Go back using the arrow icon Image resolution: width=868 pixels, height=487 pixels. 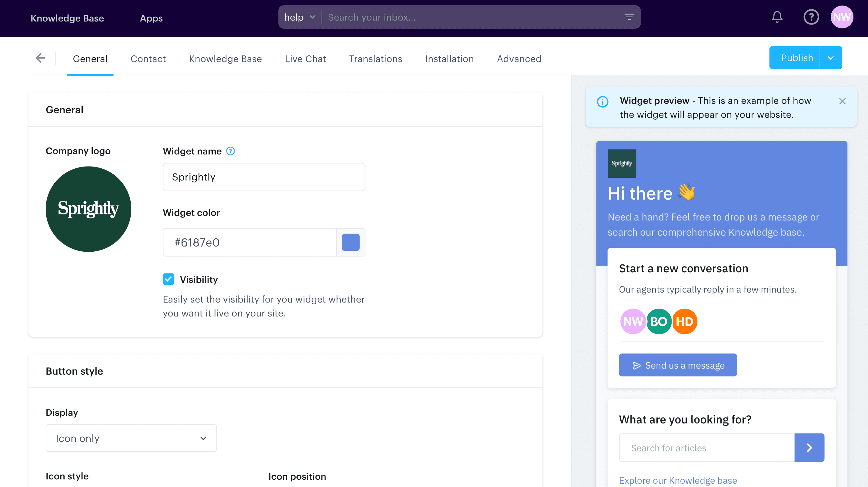(40, 58)
